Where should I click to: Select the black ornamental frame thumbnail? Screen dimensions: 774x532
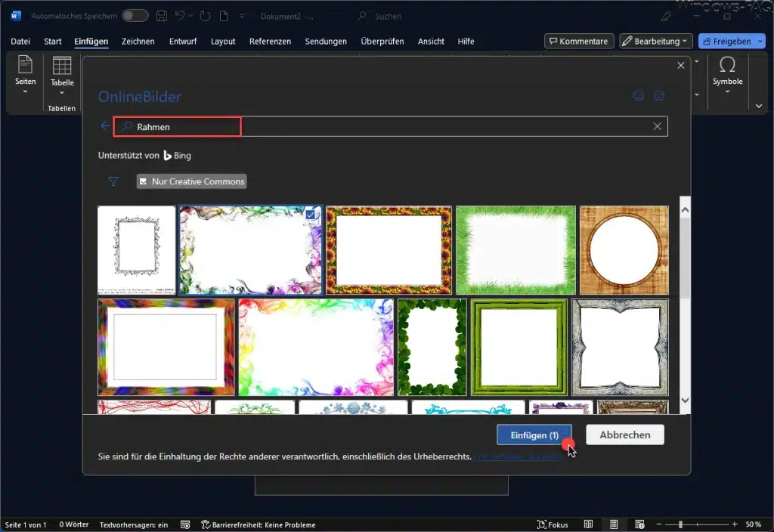pyautogui.click(x=137, y=249)
